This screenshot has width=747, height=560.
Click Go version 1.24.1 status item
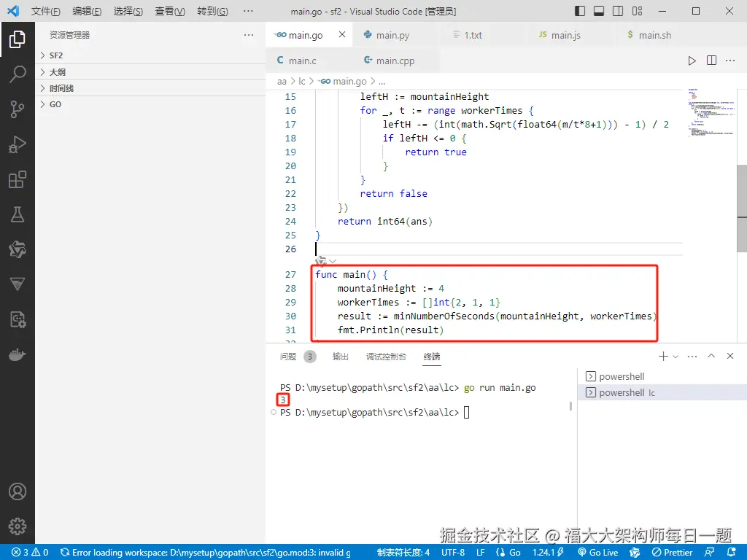click(x=549, y=553)
